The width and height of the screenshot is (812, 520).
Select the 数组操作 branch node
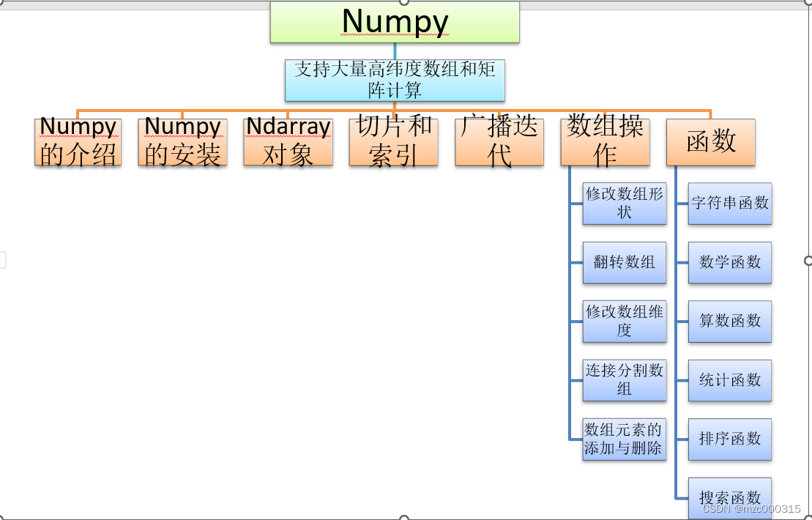(x=606, y=142)
